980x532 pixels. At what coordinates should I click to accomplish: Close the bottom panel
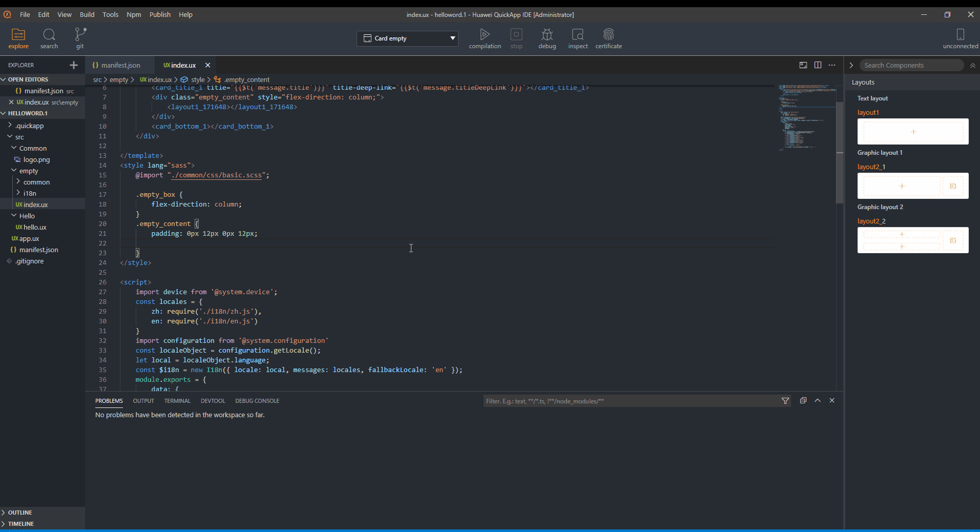pos(832,400)
